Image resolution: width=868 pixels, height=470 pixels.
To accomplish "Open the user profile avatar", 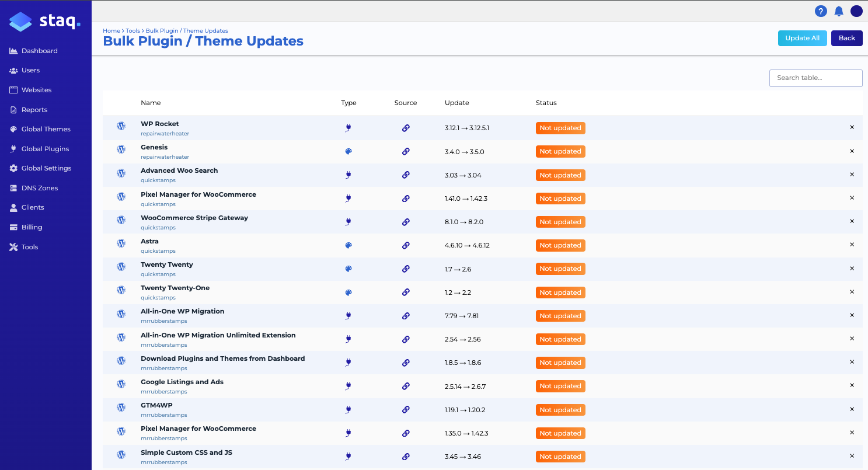I will click(856, 11).
